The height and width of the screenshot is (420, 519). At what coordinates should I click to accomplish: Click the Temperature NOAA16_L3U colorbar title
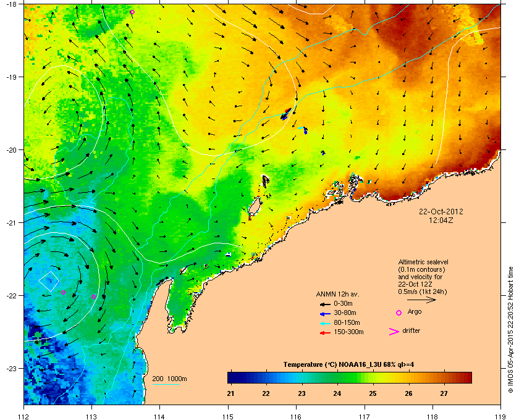tap(348, 365)
